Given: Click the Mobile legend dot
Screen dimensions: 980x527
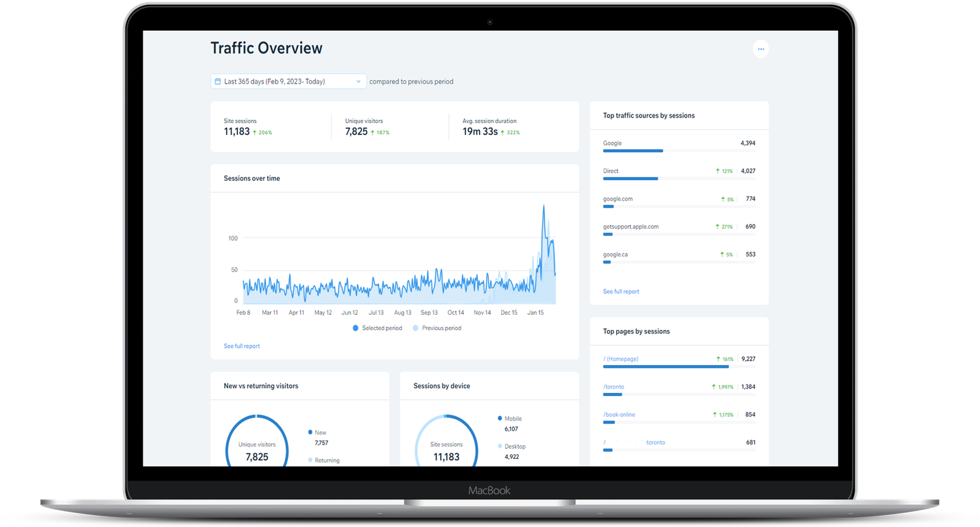Looking at the screenshot, I should tap(500, 419).
